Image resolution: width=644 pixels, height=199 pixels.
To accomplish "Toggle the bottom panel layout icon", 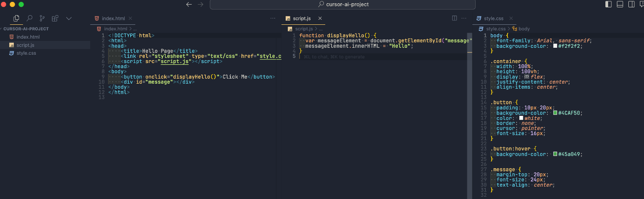I will click(620, 4).
